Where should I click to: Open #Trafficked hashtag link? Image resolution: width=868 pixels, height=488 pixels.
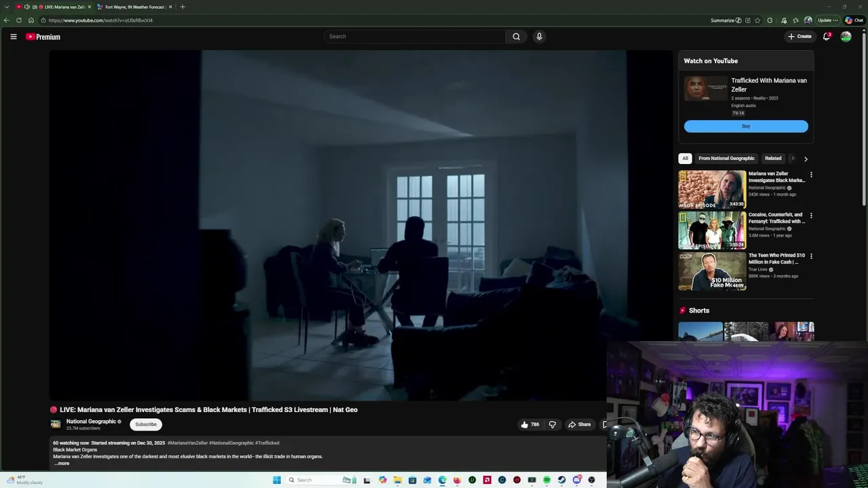point(267,443)
